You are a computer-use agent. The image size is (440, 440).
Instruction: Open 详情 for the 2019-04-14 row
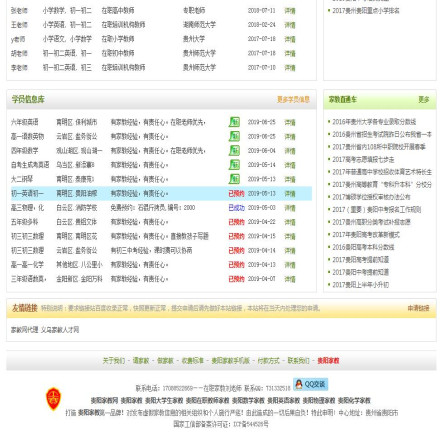(290, 251)
